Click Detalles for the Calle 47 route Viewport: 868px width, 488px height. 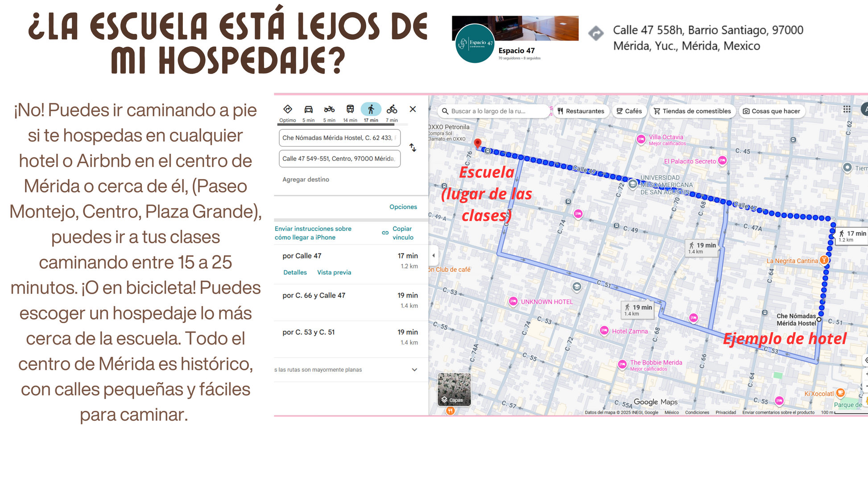(295, 272)
